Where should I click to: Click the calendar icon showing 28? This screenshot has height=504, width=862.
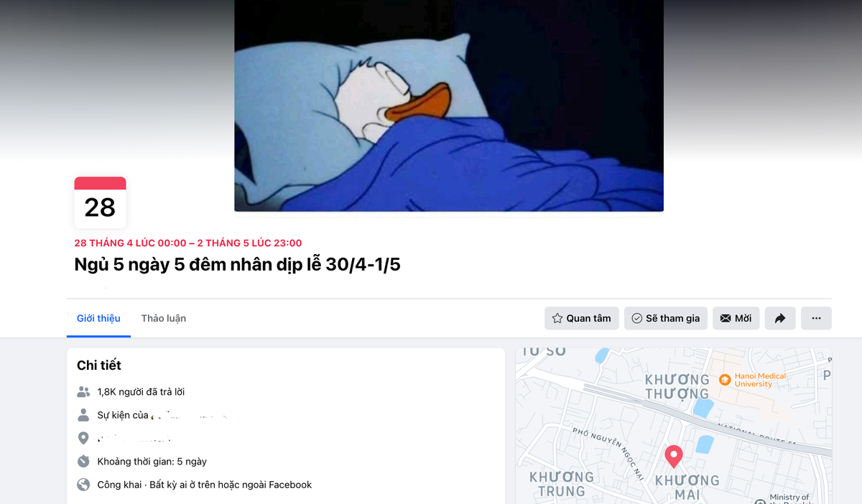click(100, 202)
